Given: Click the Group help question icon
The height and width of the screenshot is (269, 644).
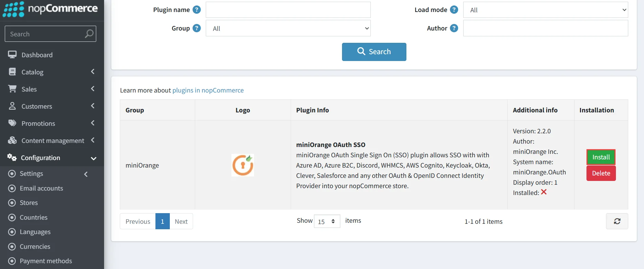Looking at the screenshot, I should click(197, 28).
